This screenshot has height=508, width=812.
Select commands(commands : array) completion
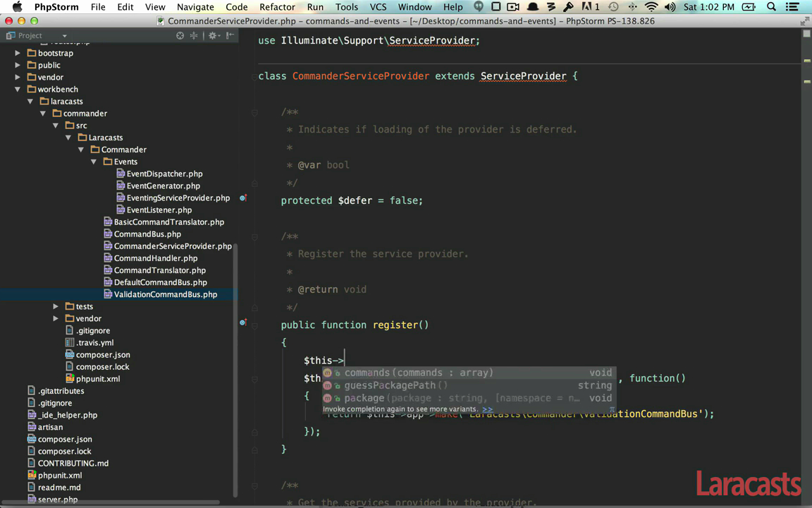[x=469, y=373]
